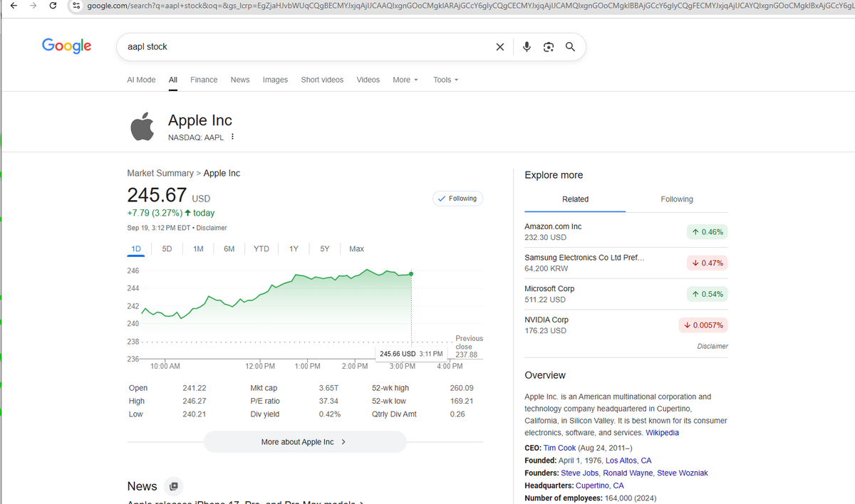
Task: Click the Apple logo image
Action: (x=142, y=127)
